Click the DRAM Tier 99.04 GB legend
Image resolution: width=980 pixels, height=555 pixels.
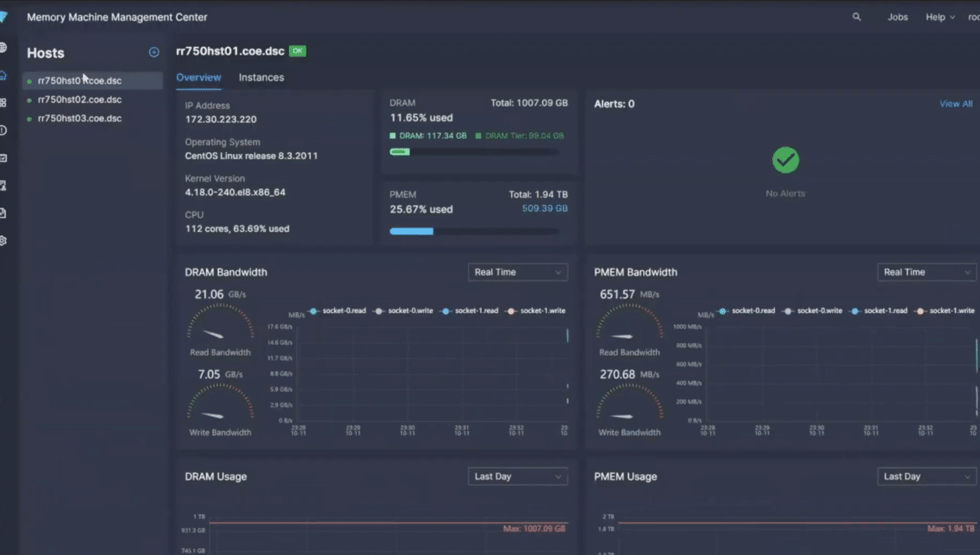tap(519, 136)
